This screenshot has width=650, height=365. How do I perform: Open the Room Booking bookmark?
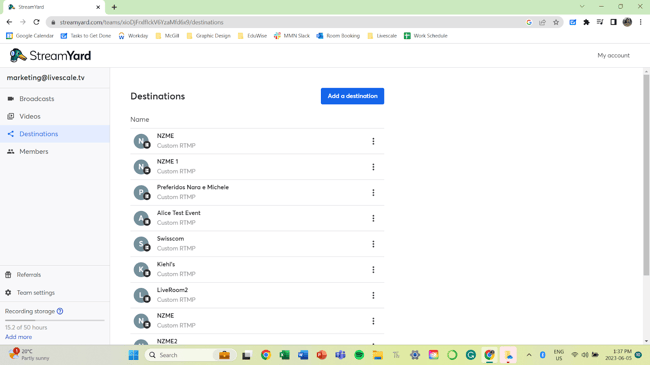338,36
